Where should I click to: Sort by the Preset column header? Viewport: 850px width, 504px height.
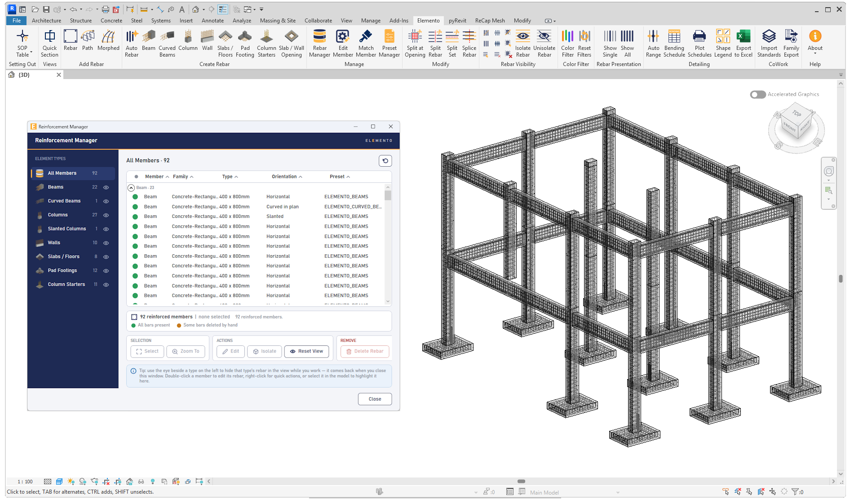[340, 177]
